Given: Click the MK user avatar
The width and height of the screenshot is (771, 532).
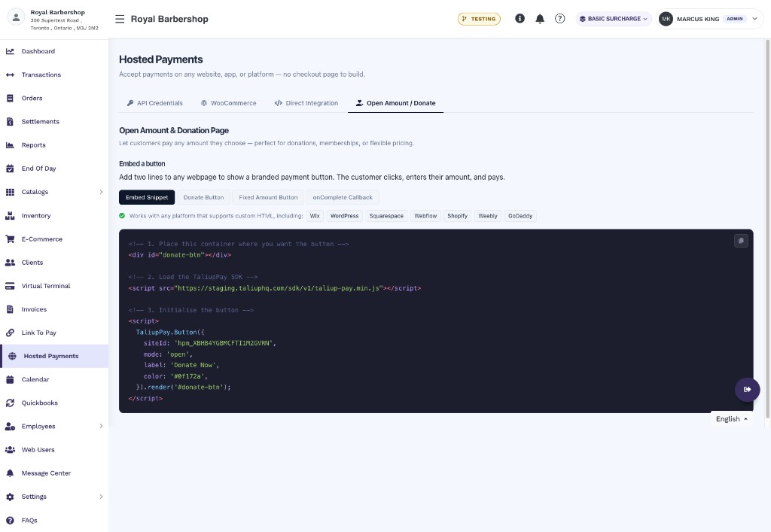Looking at the screenshot, I should click(x=666, y=19).
